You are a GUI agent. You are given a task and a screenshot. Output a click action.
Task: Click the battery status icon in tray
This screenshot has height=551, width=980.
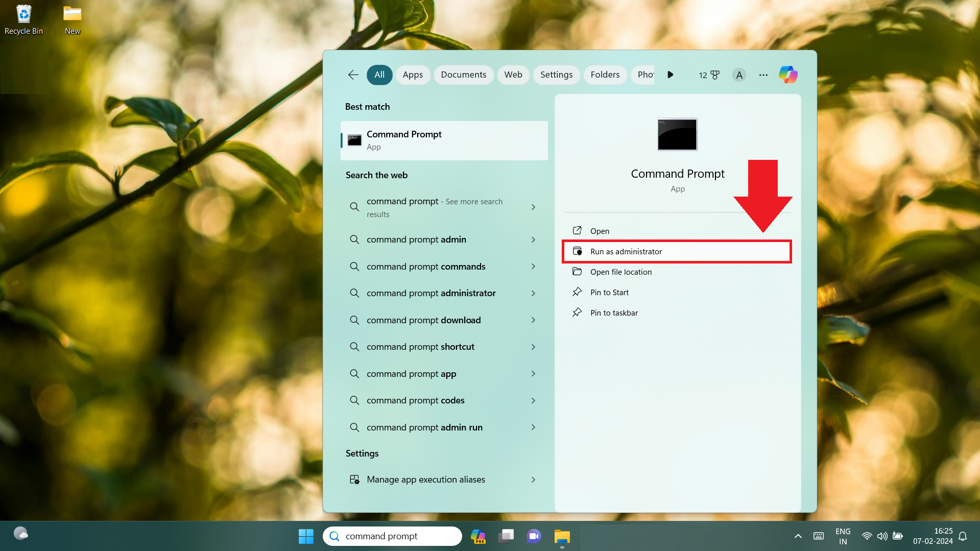point(898,536)
